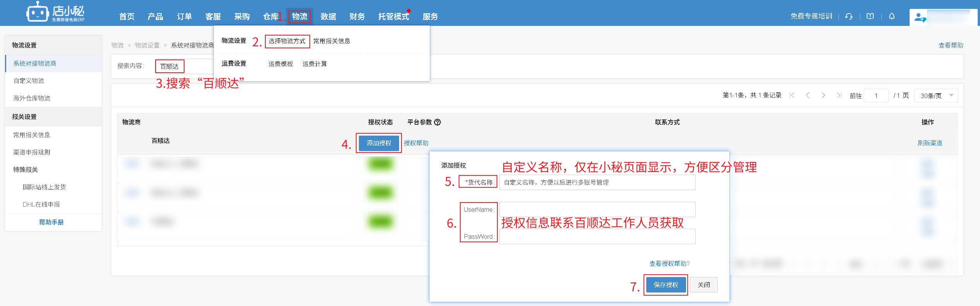The image size is (980, 306).
Task: Choose 运费模板 in the dropdown menu
Action: click(281, 64)
